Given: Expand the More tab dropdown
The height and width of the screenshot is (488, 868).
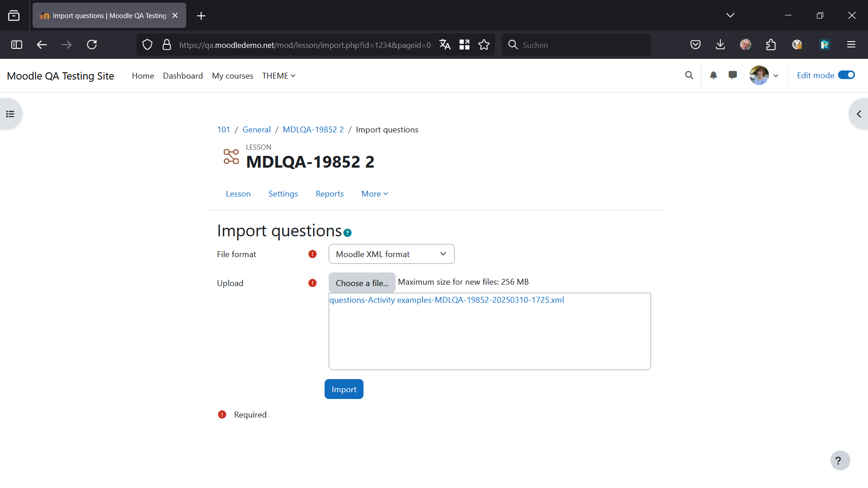Looking at the screenshot, I should point(375,194).
